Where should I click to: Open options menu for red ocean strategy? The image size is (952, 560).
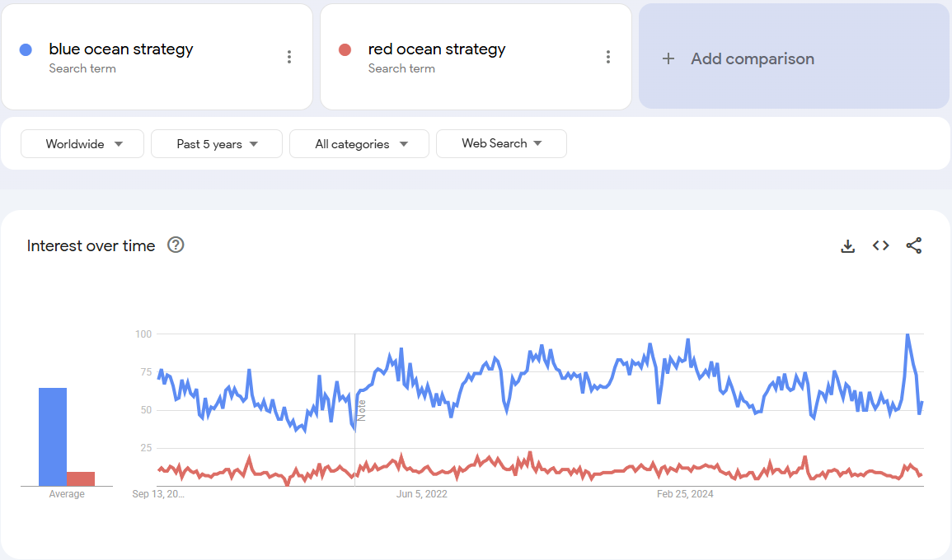tap(607, 57)
